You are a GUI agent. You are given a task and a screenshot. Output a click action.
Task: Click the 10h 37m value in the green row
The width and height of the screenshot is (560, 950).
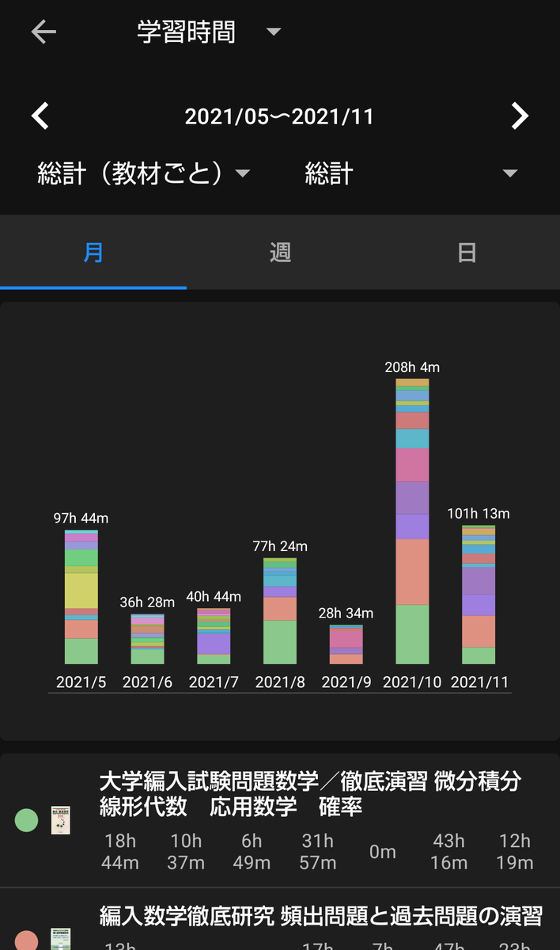click(x=186, y=852)
